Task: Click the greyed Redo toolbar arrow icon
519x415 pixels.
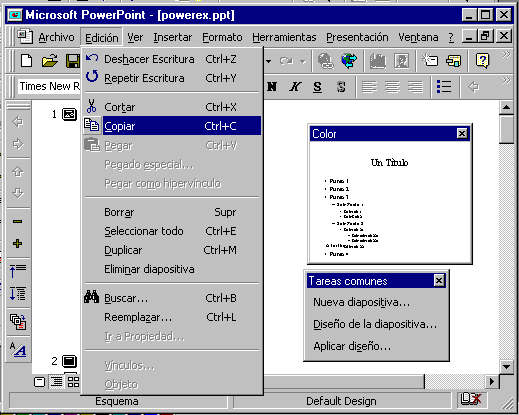Action: pyautogui.click(x=286, y=61)
